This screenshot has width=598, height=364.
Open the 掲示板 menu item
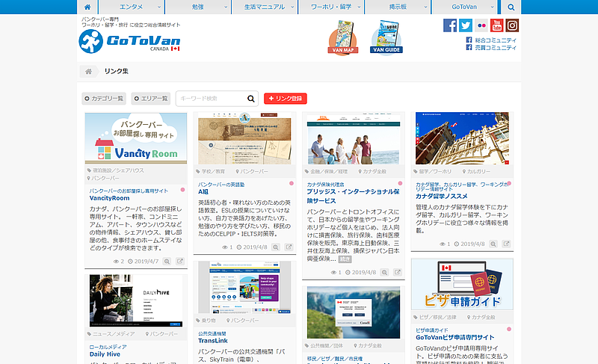click(x=398, y=7)
